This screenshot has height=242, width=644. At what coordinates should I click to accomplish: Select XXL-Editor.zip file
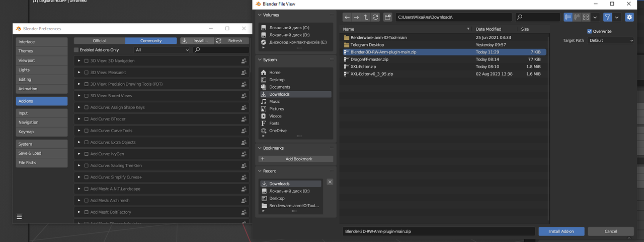pyautogui.click(x=444, y=67)
